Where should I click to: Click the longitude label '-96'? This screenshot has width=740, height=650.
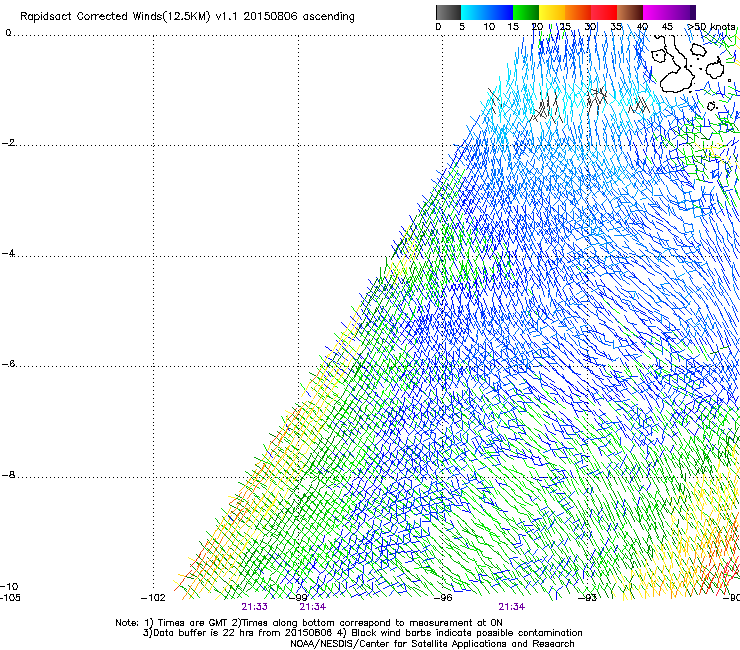point(443,598)
